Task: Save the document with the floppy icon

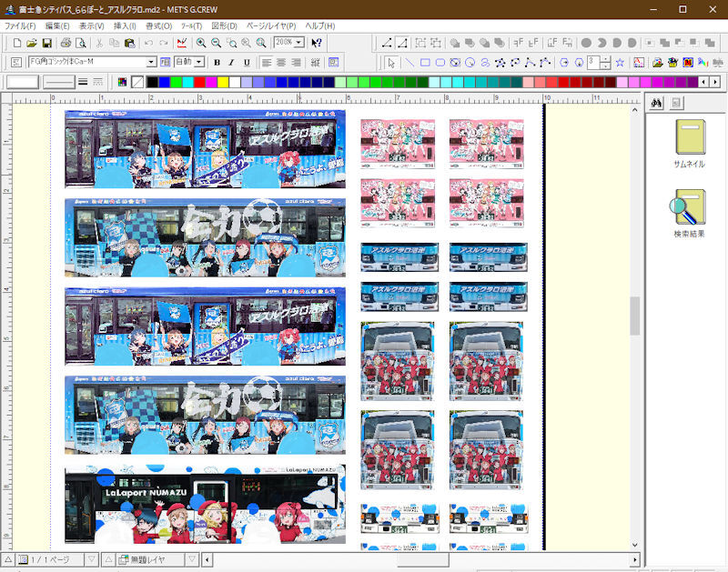Action: [x=46, y=43]
